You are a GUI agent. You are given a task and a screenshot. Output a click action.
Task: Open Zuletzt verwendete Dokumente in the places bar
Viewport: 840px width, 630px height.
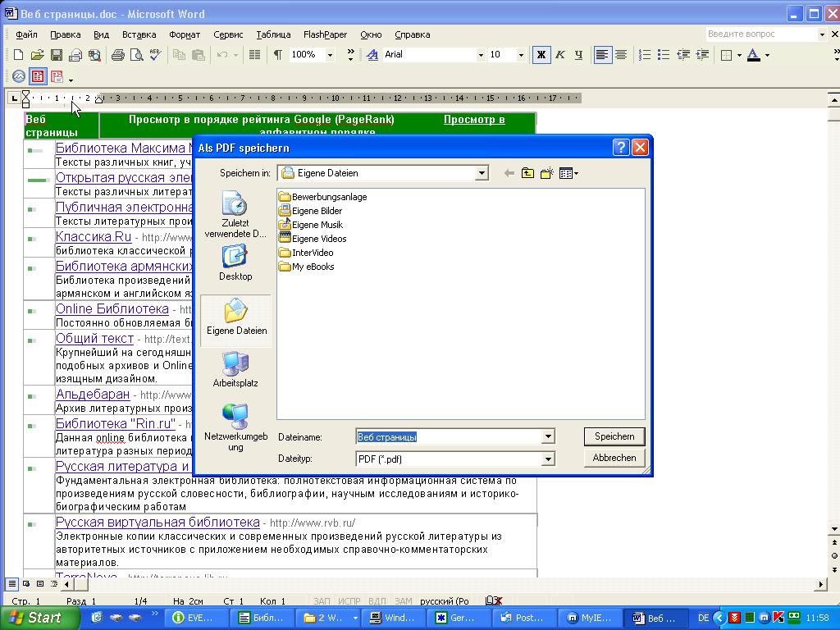(235, 214)
